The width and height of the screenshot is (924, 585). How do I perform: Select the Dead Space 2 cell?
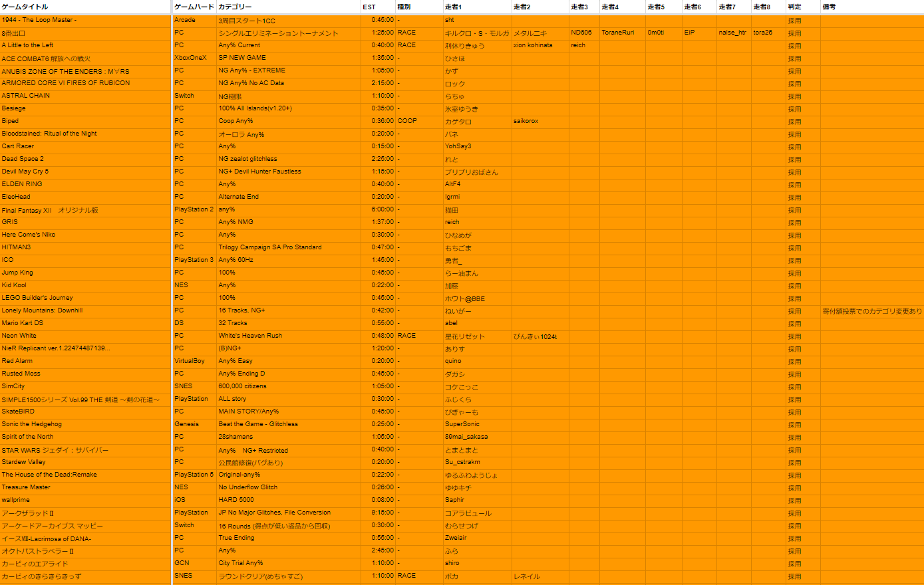(x=86, y=160)
